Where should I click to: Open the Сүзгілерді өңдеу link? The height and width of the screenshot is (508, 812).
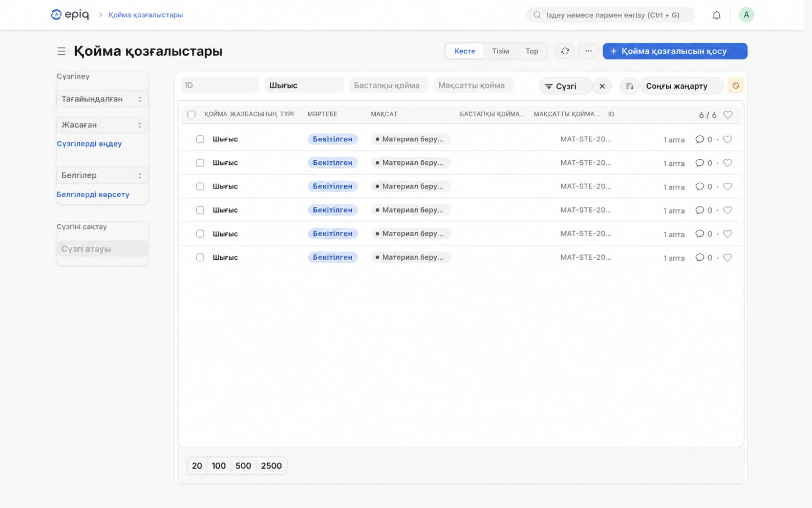89,144
